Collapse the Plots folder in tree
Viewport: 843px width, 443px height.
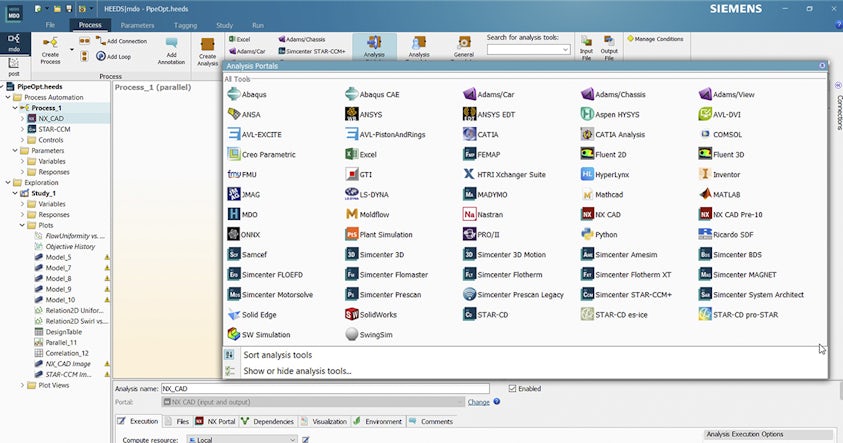point(22,225)
